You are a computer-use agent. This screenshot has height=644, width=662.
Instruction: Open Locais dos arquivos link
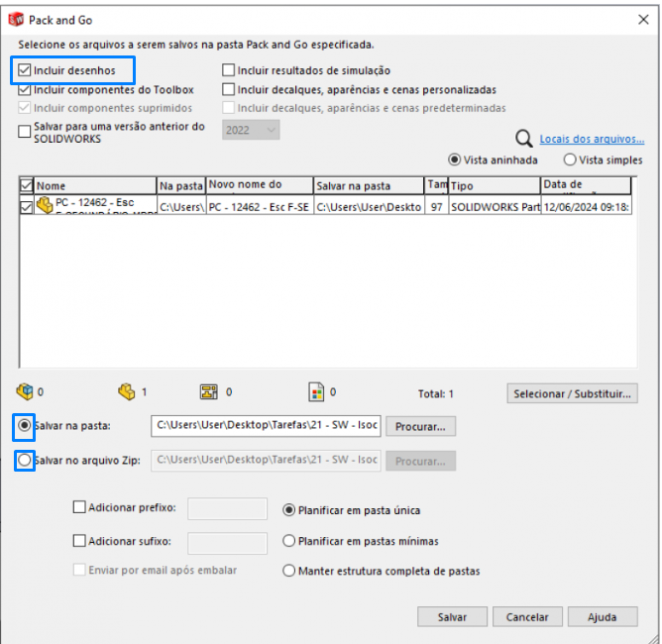(592, 140)
